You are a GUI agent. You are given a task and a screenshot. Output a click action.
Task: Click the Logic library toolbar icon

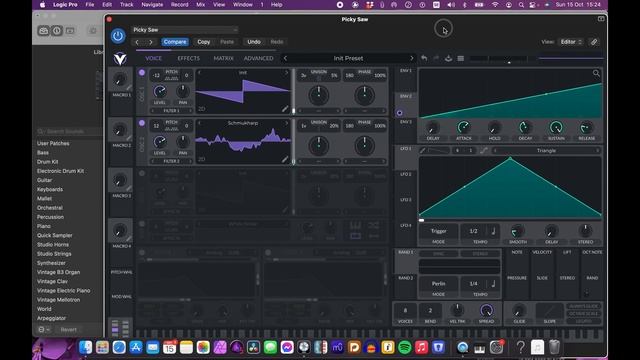[x=44, y=31]
